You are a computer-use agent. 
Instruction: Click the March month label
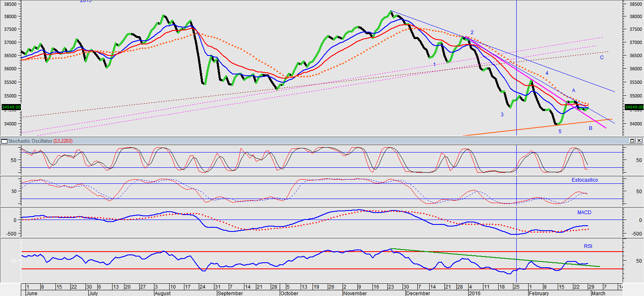point(598,293)
